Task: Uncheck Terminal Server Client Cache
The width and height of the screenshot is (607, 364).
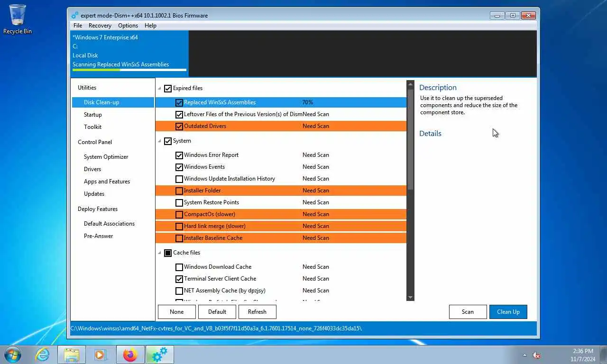Action: click(x=179, y=279)
